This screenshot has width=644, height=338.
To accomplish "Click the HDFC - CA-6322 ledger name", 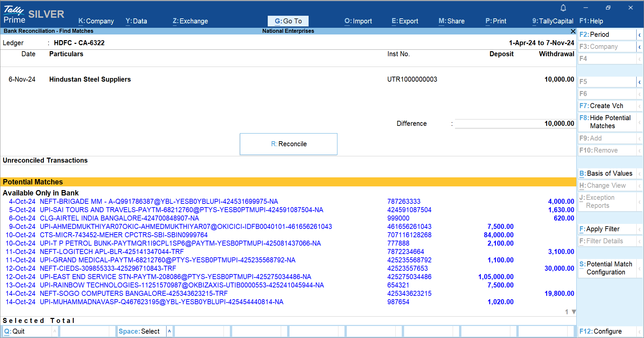I will pos(79,43).
